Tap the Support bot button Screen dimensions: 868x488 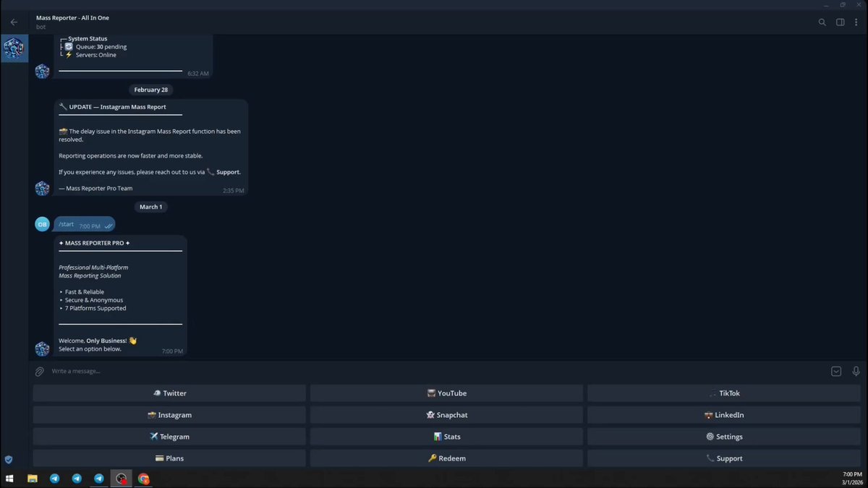tap(723, 458)
